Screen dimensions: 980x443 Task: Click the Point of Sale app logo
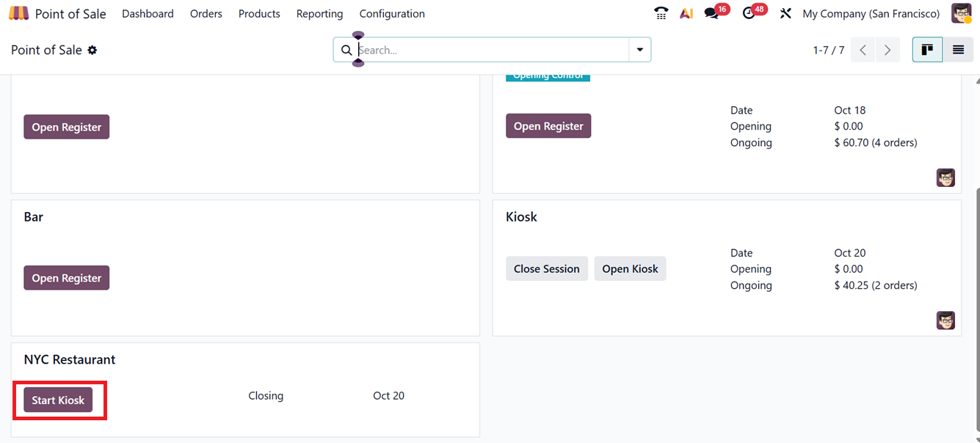(x=19, y=13)
